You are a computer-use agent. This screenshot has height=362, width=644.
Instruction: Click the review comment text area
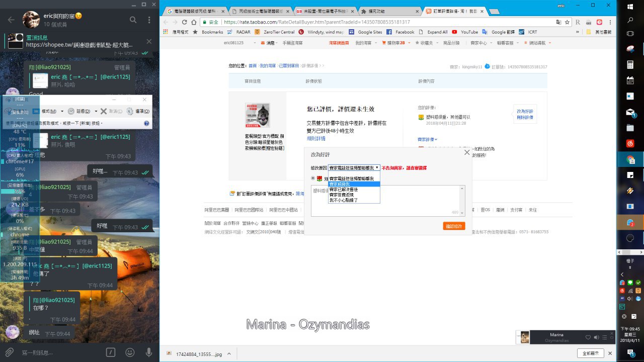pyautogui.click(x=388, y=201)
